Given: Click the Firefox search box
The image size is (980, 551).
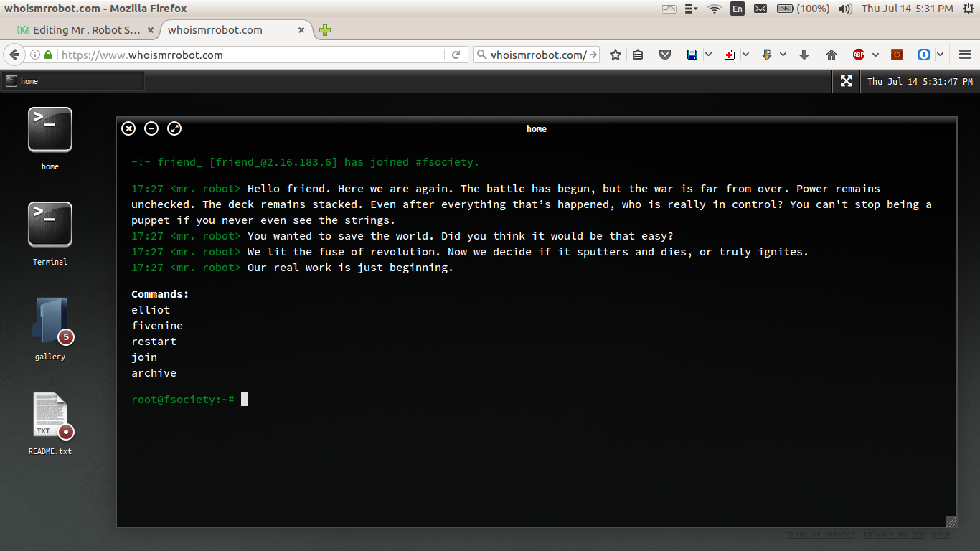Looking at the screenshot, I should tap(538, 55).
